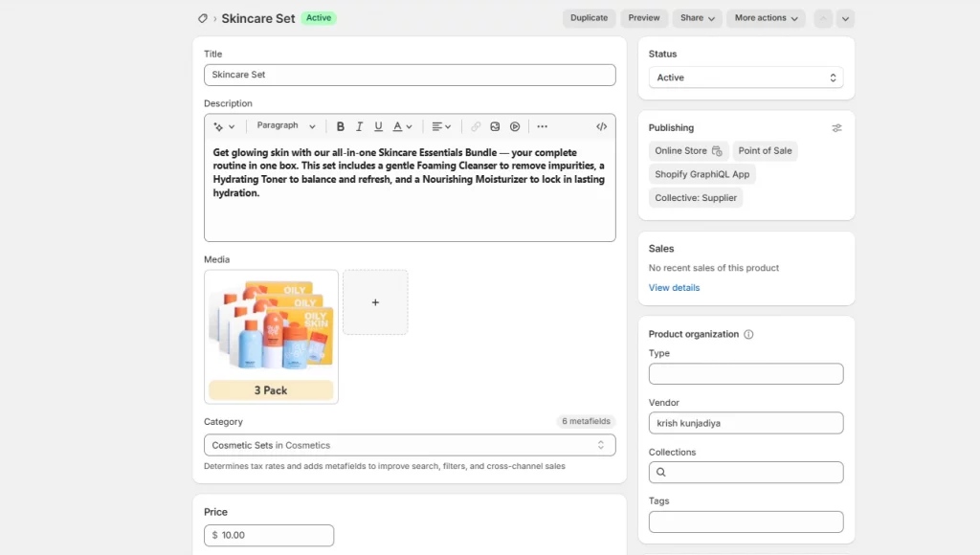This screenshot has width=980, height=555.
Task: Add new media using the plus tile
Action: point(375,302)
